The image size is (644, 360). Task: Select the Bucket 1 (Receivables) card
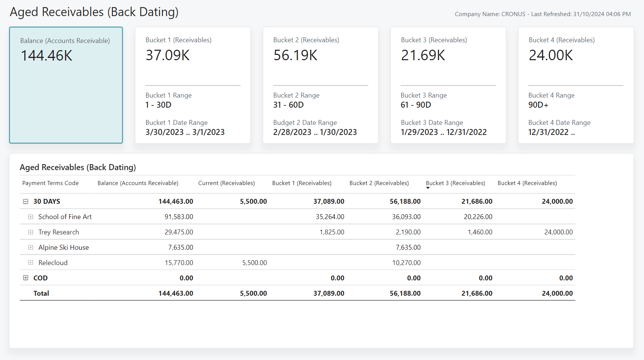pos(193,85)
